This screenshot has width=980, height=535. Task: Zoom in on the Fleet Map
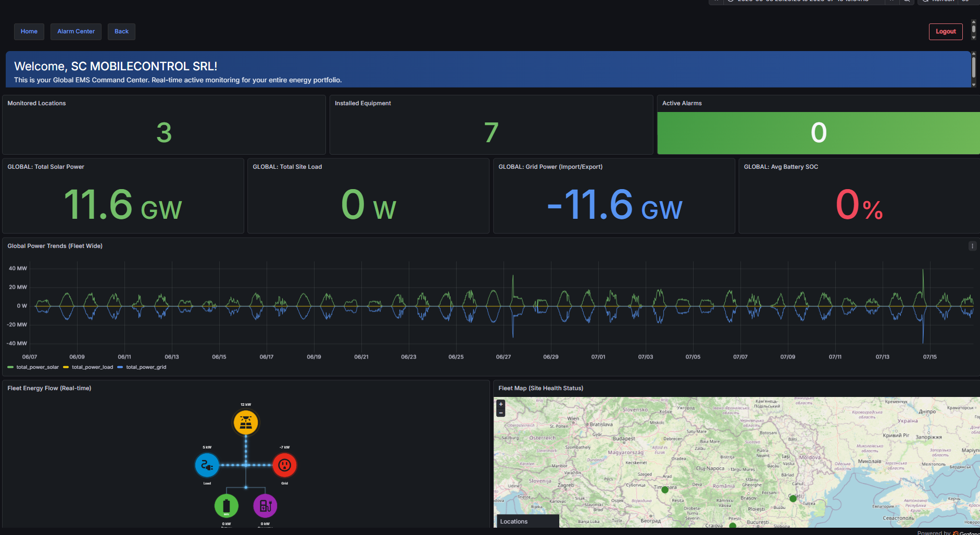501,404
